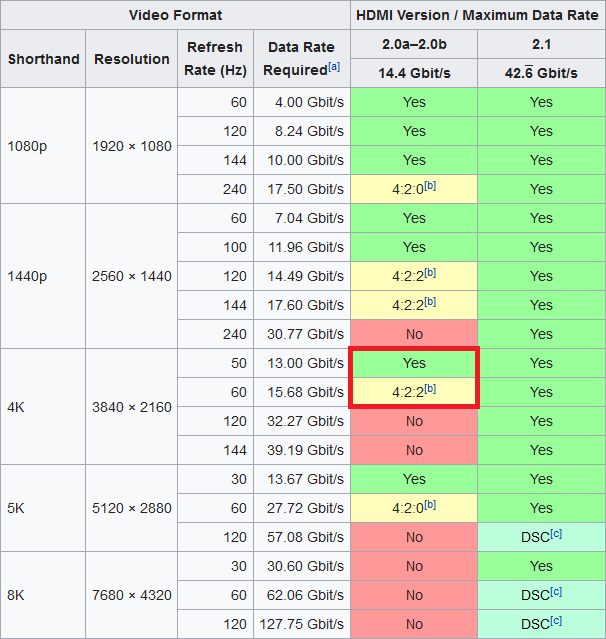Image resolution: width=606 pixels, height=639 pixels.
Task: Open footnote [b] in 1080p 240 Hz row
Action: [430, 186]
